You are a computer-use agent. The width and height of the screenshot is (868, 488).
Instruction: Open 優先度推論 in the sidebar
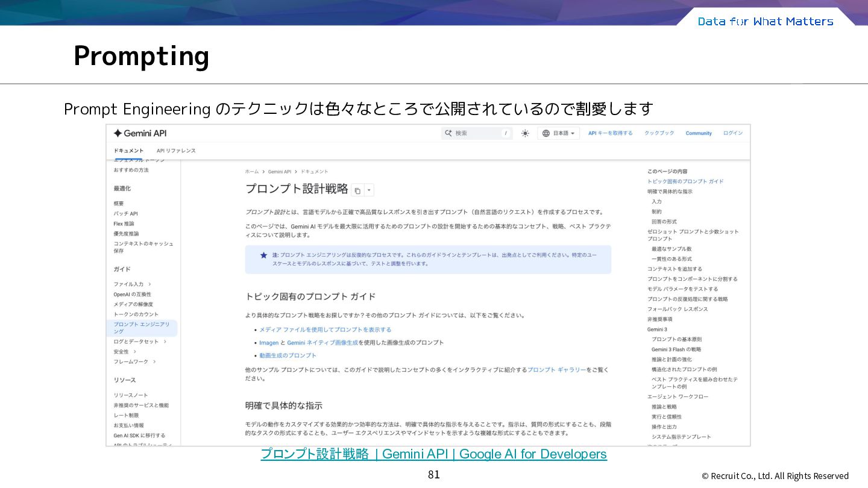tap(126, 234)
